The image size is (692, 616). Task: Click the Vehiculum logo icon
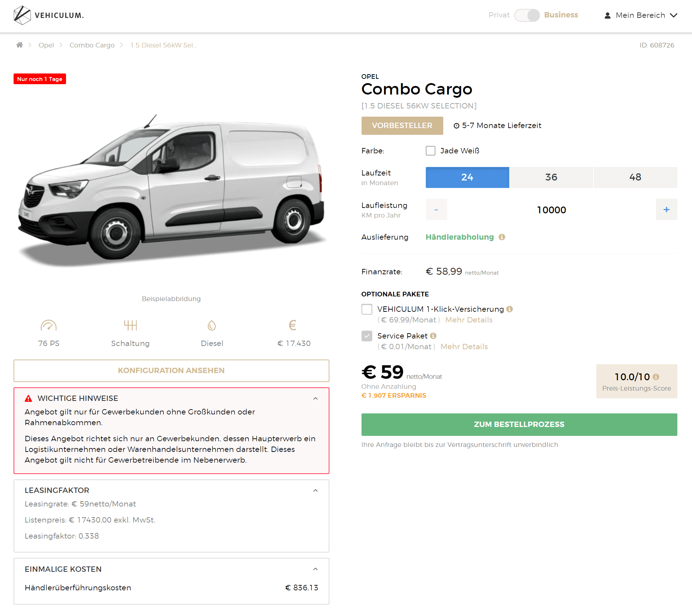pos(22,15)
